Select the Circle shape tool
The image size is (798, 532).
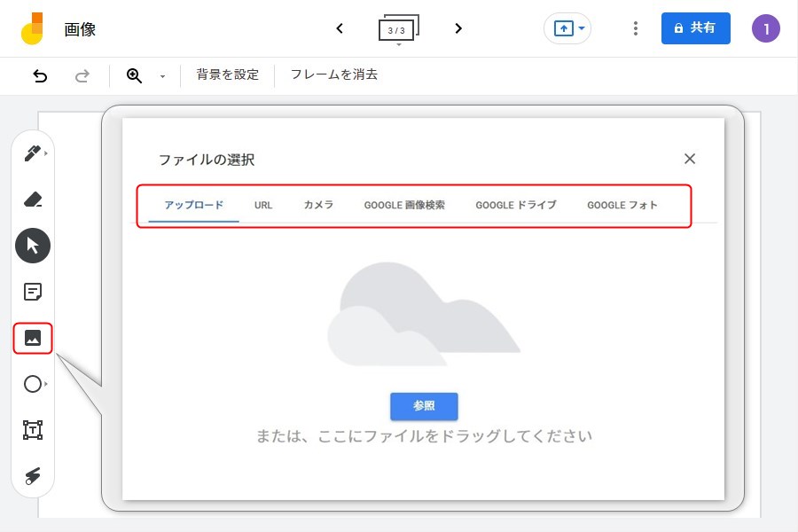point(33,384)
